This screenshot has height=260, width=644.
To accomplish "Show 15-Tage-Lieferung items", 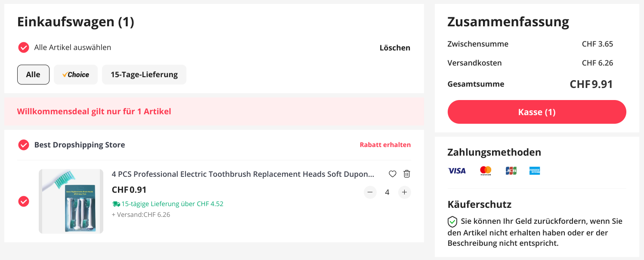I will pos(144,75).
